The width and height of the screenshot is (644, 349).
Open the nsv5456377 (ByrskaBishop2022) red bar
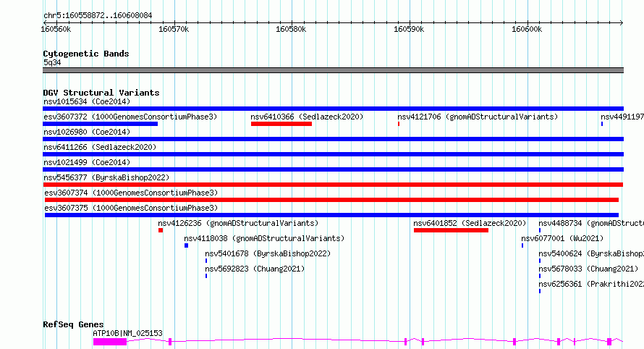333,185
